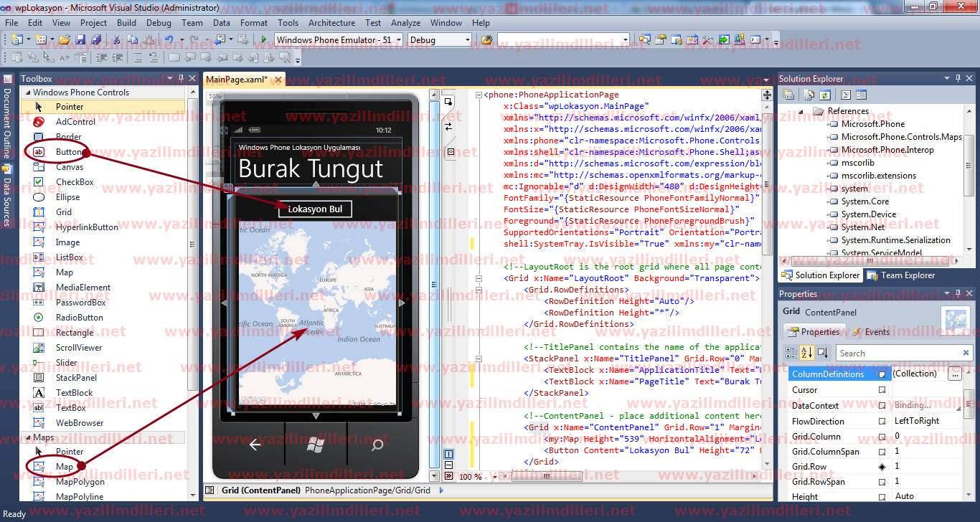Sort properties alphabetically with the A-Z icon
This screenshot has height=522, width=980.
click(x=807, y=353)
